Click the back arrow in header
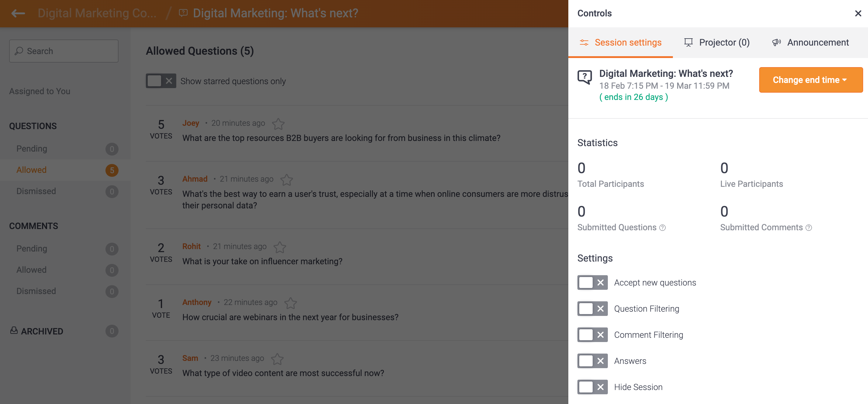This screenshot has width=868, height=404. coord(18,13)
